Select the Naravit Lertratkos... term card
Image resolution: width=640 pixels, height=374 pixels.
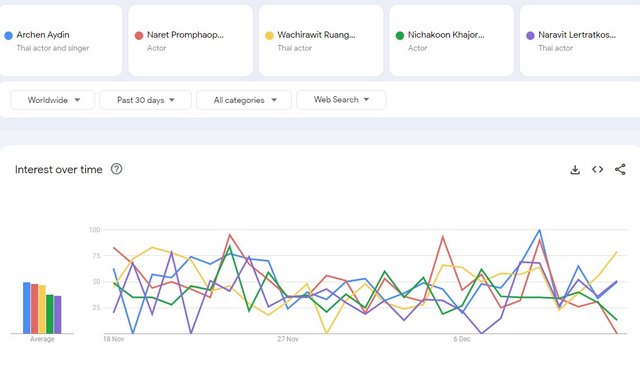point(580,40)
